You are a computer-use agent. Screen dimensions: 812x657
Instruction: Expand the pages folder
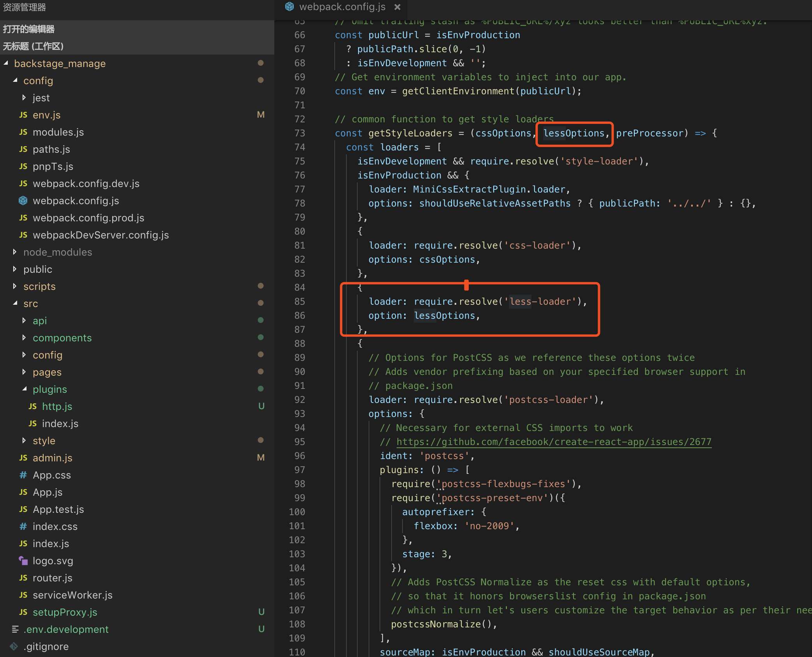[24, 372]
